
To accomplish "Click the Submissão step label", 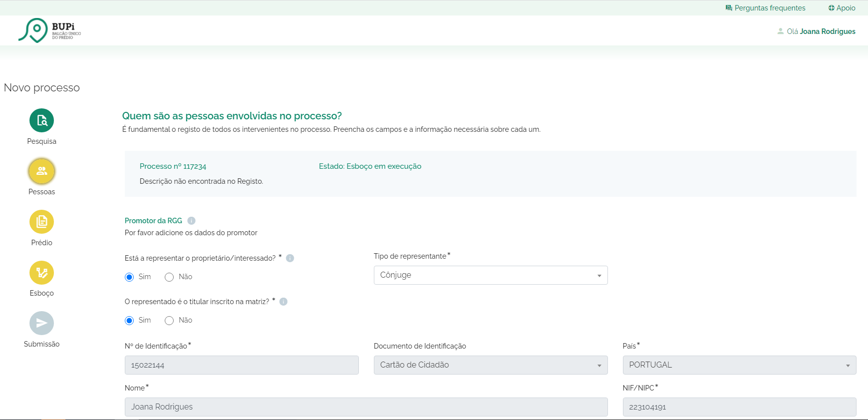I will pos(41,344).
